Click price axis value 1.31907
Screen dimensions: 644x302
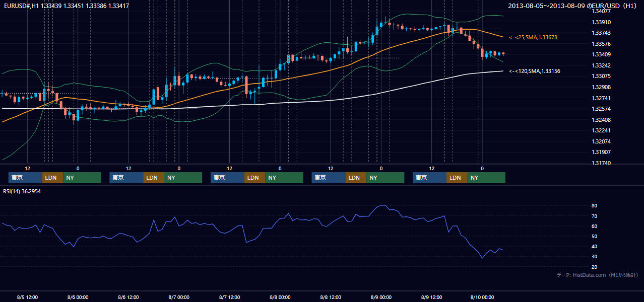tap(601, 152)
